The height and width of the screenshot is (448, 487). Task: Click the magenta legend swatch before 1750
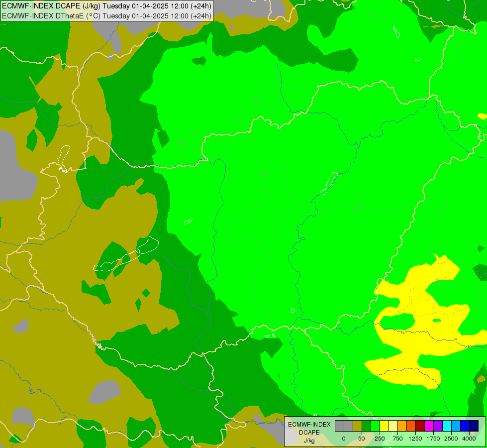[x=429, y=426]
